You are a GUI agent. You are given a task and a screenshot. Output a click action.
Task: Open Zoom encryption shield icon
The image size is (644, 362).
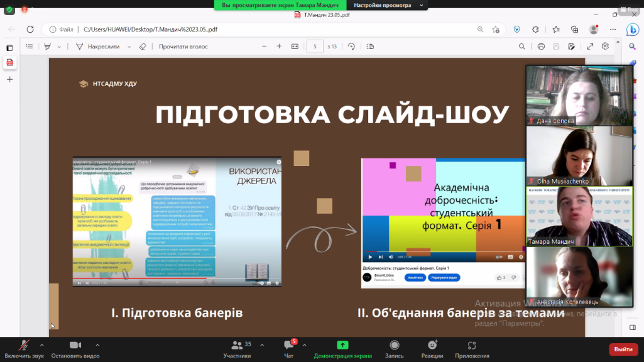click(x=9, y=9)
